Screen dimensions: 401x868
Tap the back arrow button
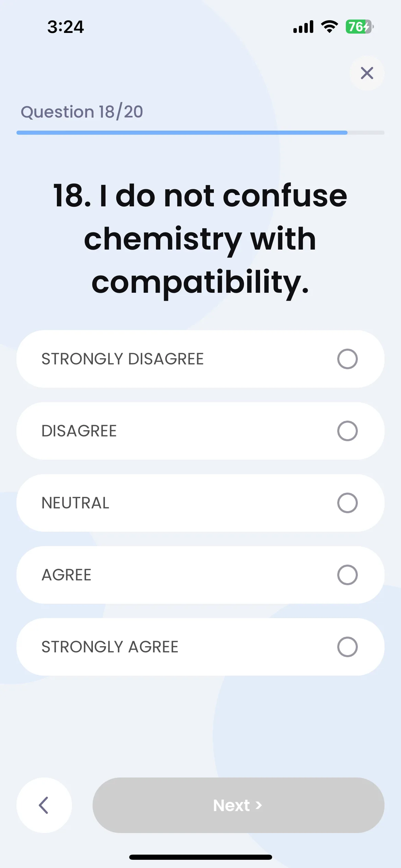(x=44, y=805)
